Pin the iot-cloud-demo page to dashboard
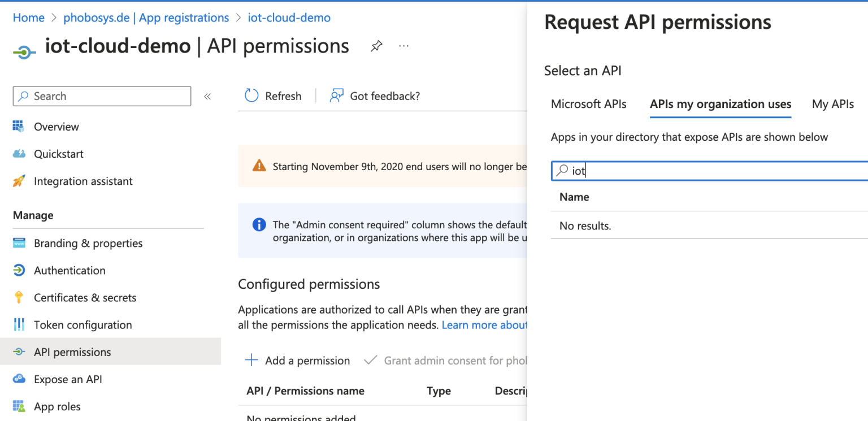The height and width of the screenshot is (421, 868). click(x=376, y=46)
